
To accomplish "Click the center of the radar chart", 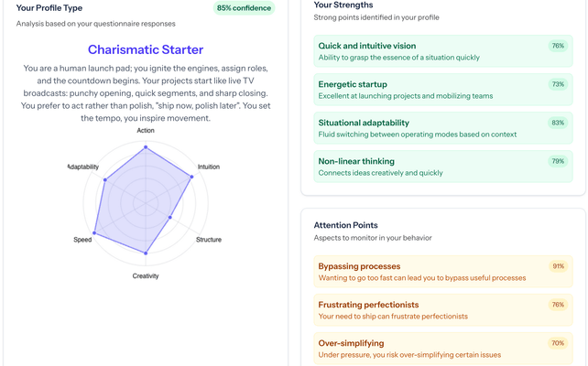I will click(146, 202).
